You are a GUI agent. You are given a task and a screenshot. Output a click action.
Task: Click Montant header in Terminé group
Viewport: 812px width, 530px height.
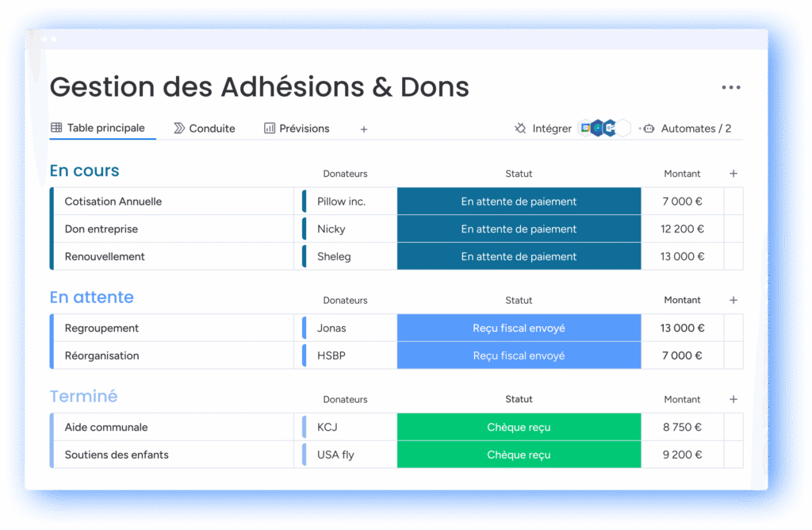[682, 399]
